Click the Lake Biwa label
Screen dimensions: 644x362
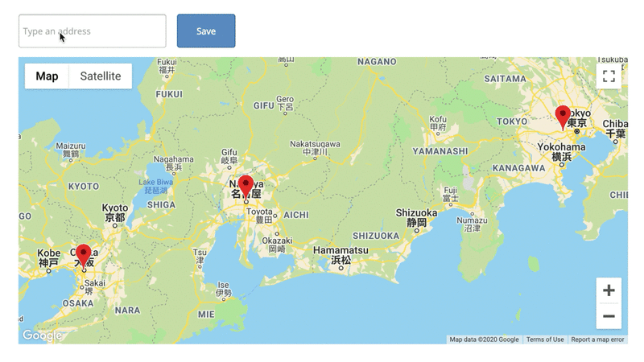[x=155, y=186]
